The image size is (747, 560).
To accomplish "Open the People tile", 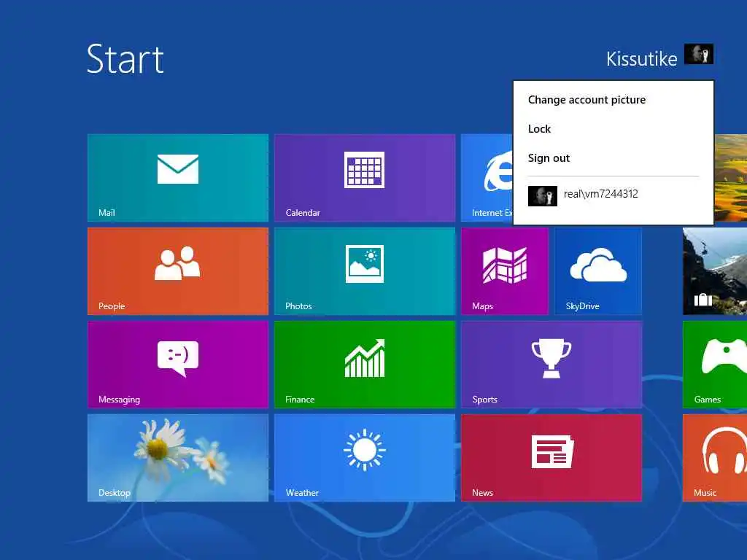I will (x=178, y=271).
